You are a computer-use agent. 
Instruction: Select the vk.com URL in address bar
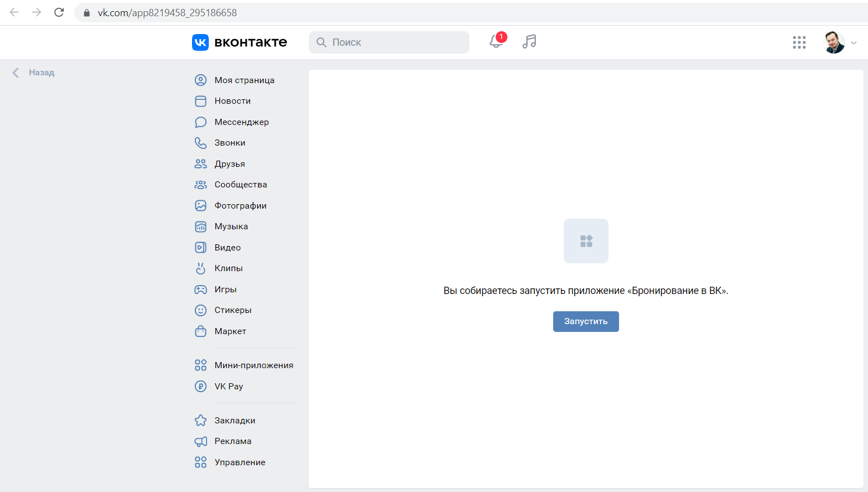coord(167,13)
